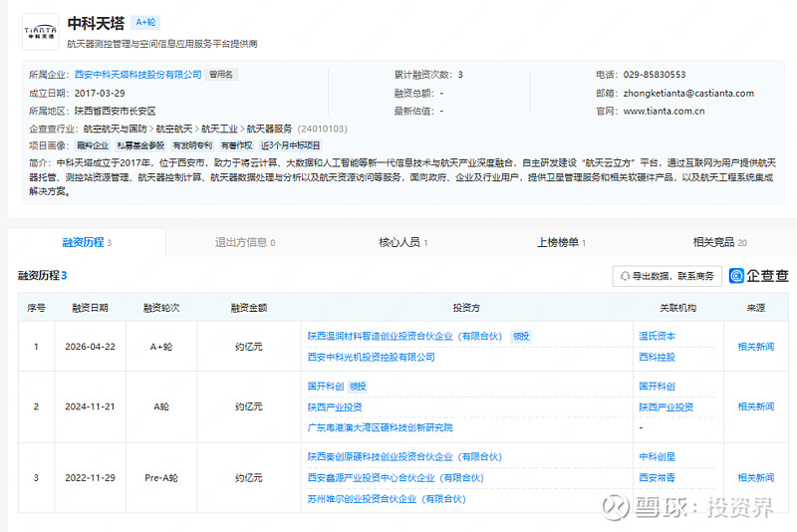Switch to the 核心人员 tab
This screenshot has height=532, width=797.
[x=403, y=242]
